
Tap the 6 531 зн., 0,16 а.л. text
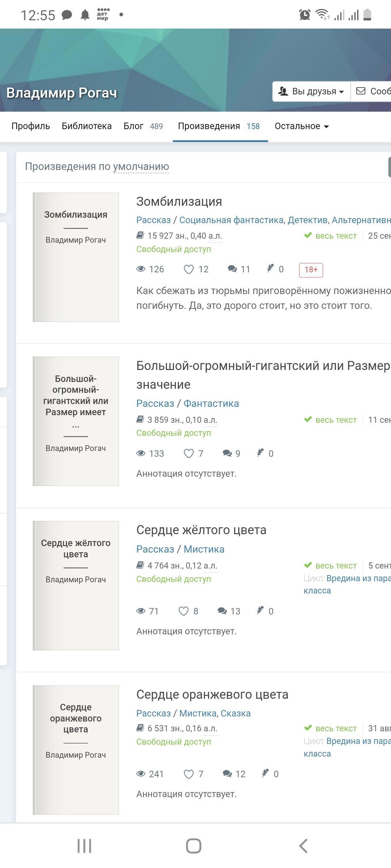182,728
